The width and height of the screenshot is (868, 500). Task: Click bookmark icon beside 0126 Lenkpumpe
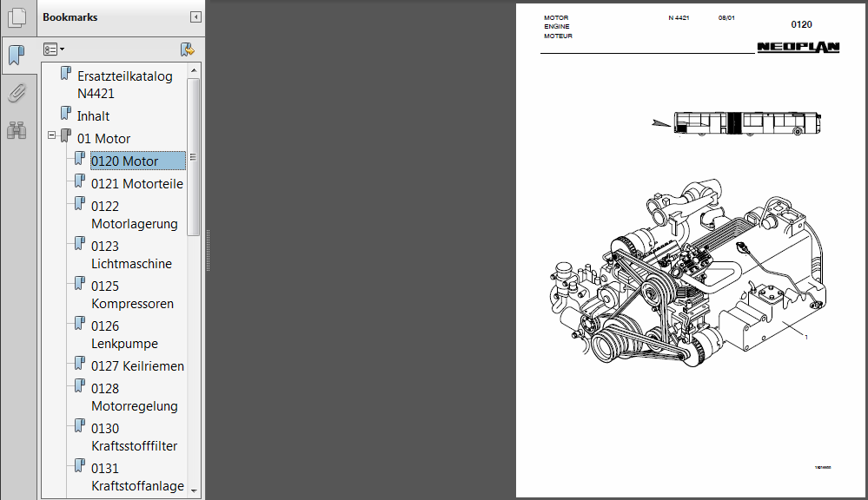(x=80, y=323)
